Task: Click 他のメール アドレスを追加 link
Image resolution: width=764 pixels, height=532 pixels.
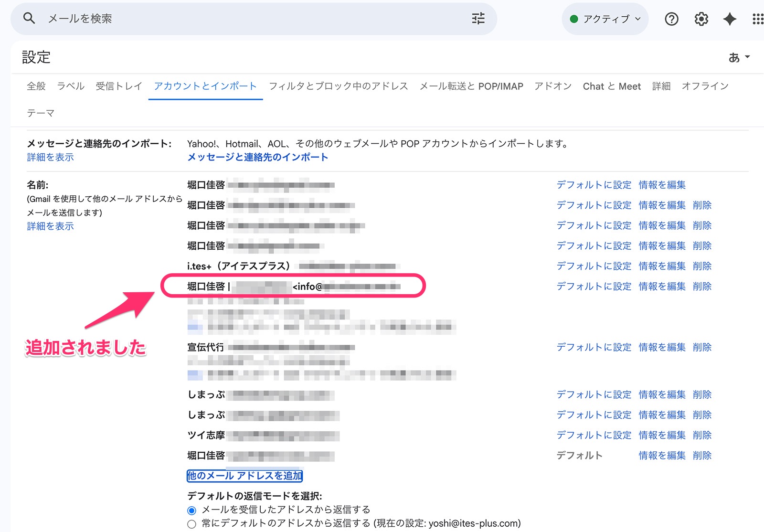Action: click(x=244, y=476)
